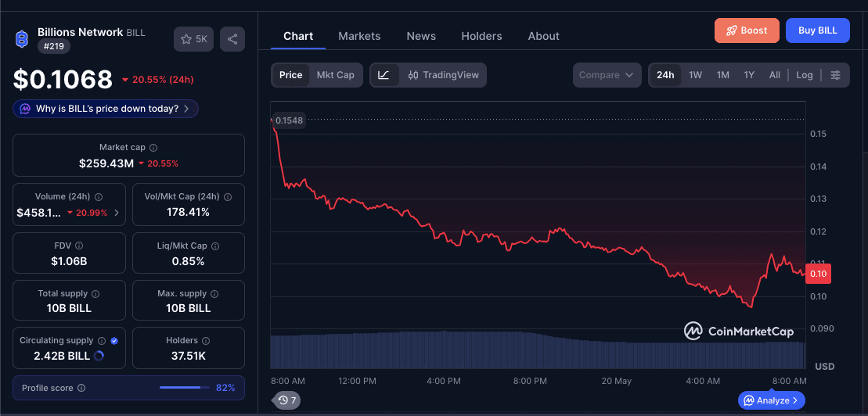This screenshot has width=868, height=416.
Task: Click the circulating supply progress ring icon
Action: tap(99, 356)
